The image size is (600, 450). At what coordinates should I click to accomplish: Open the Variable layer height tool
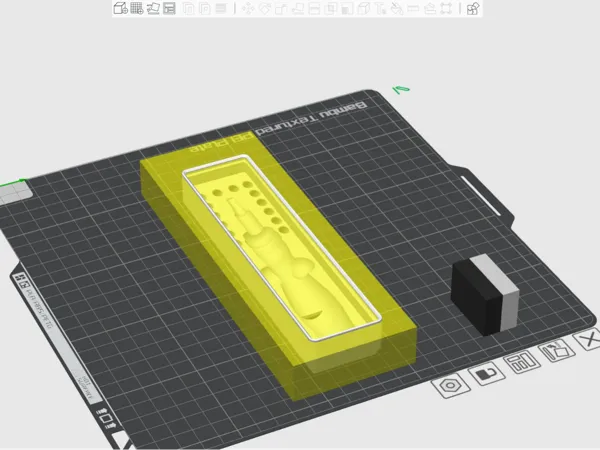221,8
